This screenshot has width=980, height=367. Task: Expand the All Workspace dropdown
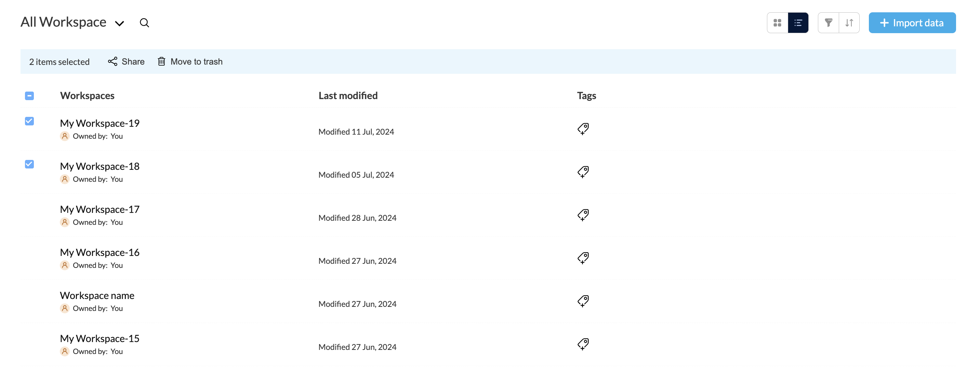click(x=119, y=24)
